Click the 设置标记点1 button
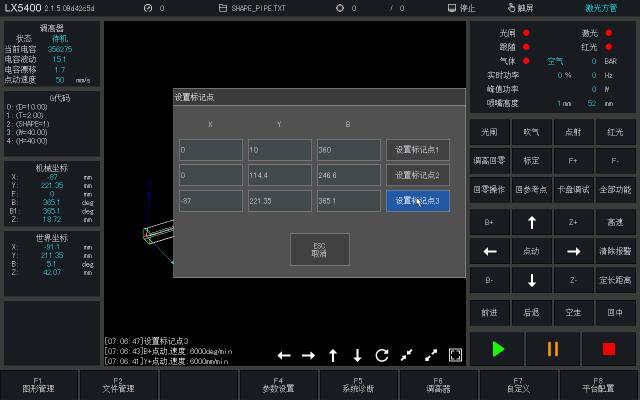 coord(418,150)
